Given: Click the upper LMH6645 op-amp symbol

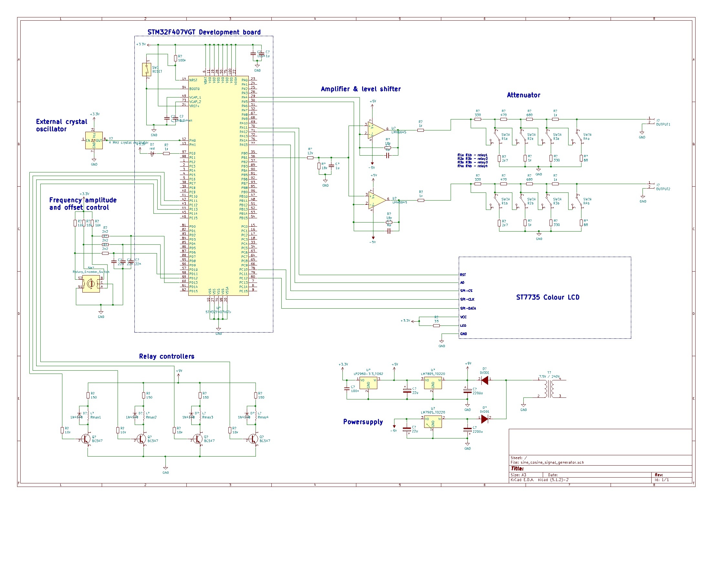Looking at the screenshot, I should tap(376, 130).
